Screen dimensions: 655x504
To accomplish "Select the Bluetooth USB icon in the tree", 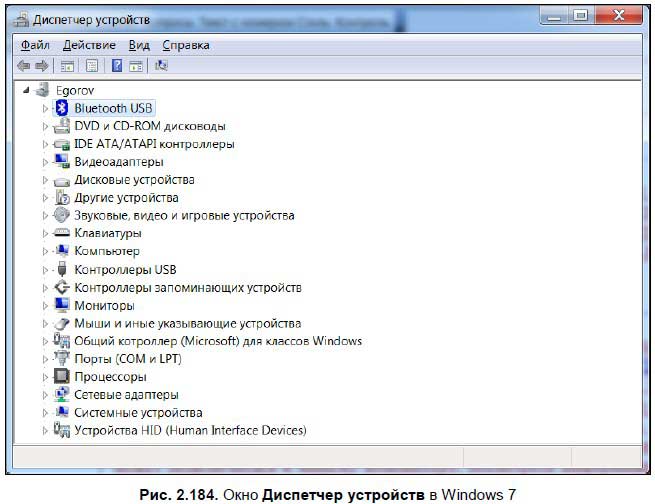I will (x=61, y=108).
